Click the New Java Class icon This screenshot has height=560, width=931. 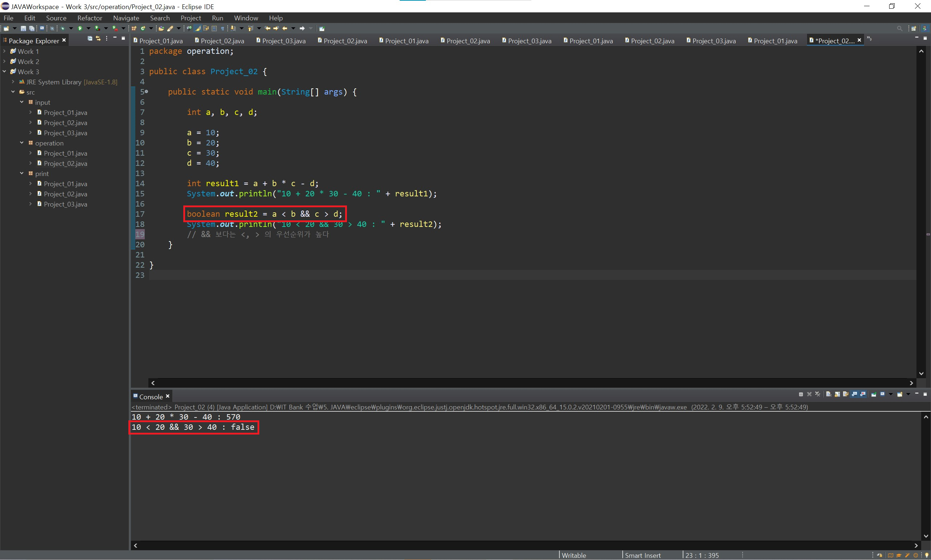[x=143, y=28]
